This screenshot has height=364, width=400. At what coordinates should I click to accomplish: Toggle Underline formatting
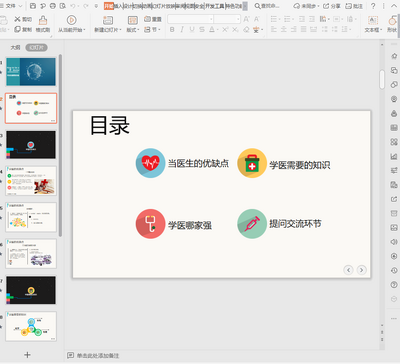click(x=192, y=30)
